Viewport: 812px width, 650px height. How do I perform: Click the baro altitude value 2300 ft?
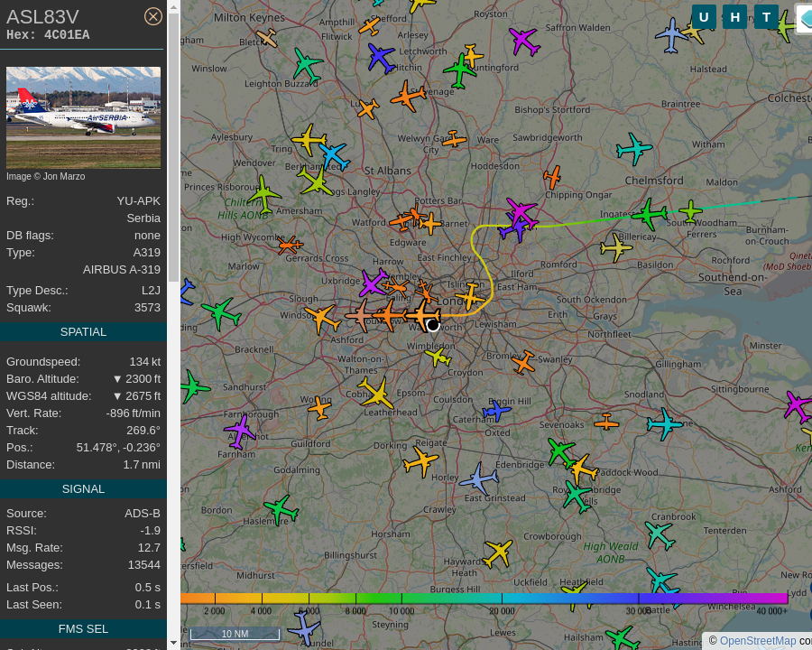click(x=137, y=379)
